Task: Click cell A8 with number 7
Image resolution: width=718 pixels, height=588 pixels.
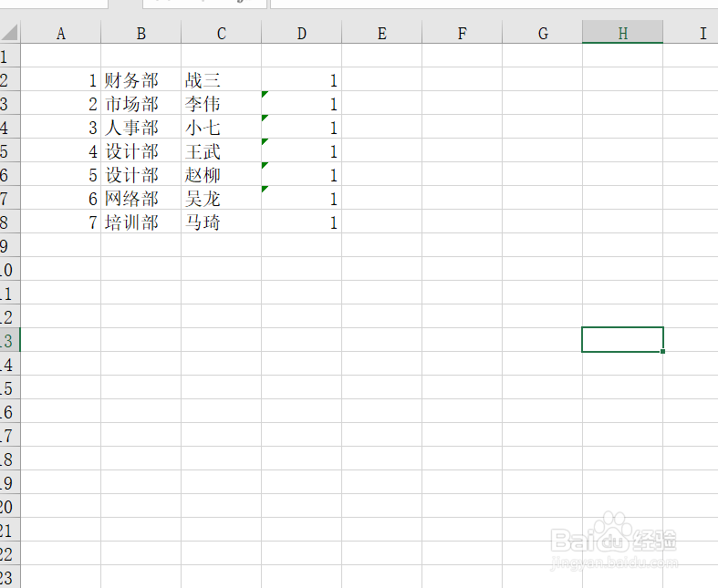Action: tap(61, 222)
